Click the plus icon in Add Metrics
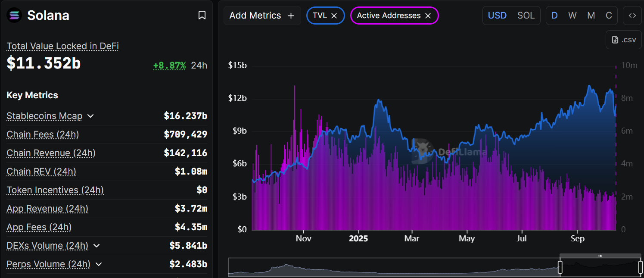This screenshot has height=278, width=644. click(291, 16)
